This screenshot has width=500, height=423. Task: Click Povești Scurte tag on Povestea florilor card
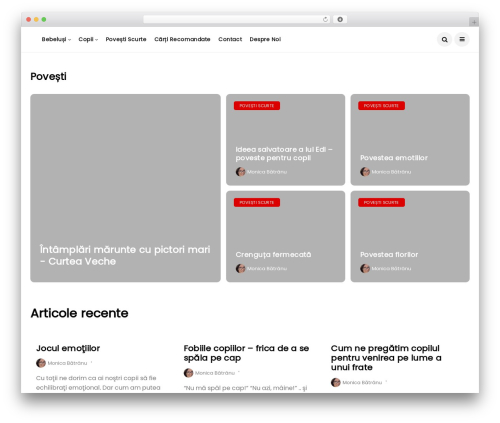(x=381, y=202)
